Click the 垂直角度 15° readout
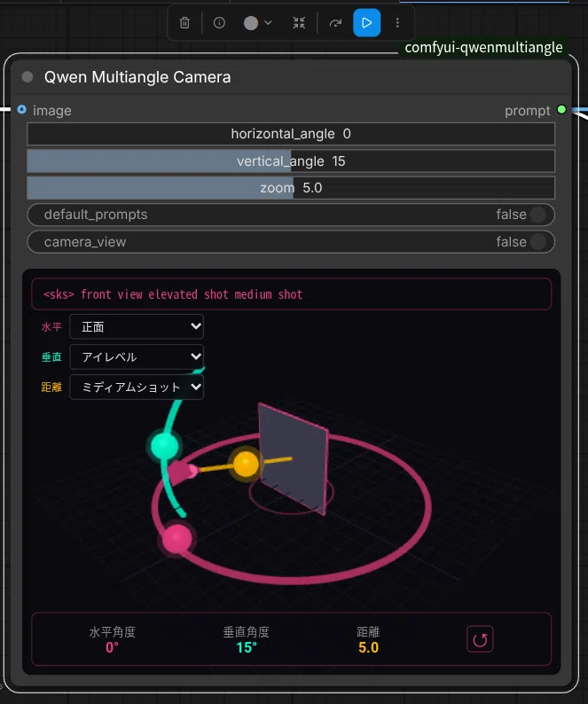 (x=247, y=639)
